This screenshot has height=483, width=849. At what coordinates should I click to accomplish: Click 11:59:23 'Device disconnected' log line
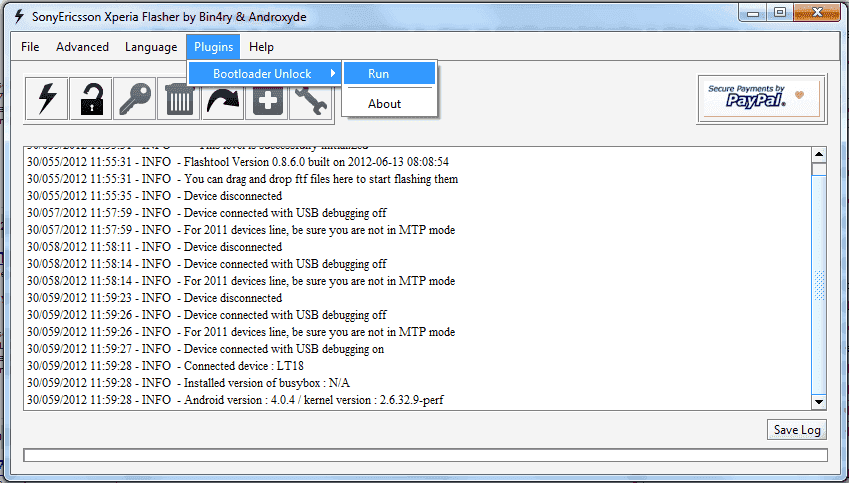(154, 298)
